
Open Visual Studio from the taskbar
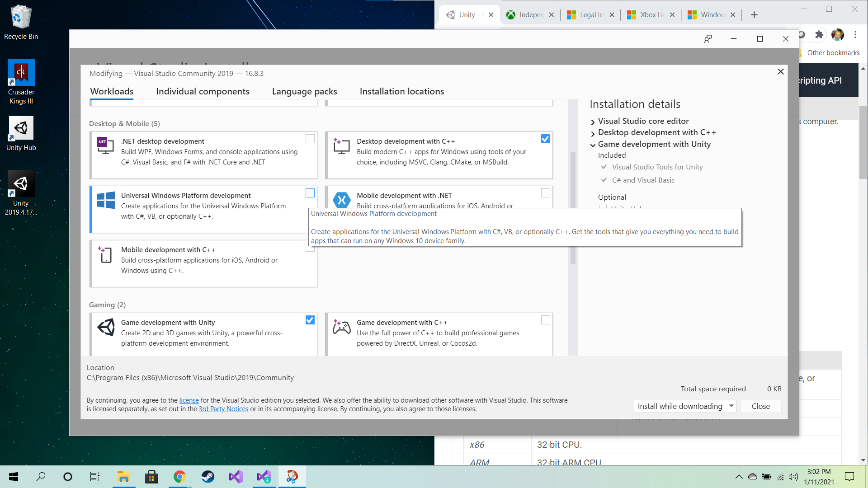coord(236,477)
